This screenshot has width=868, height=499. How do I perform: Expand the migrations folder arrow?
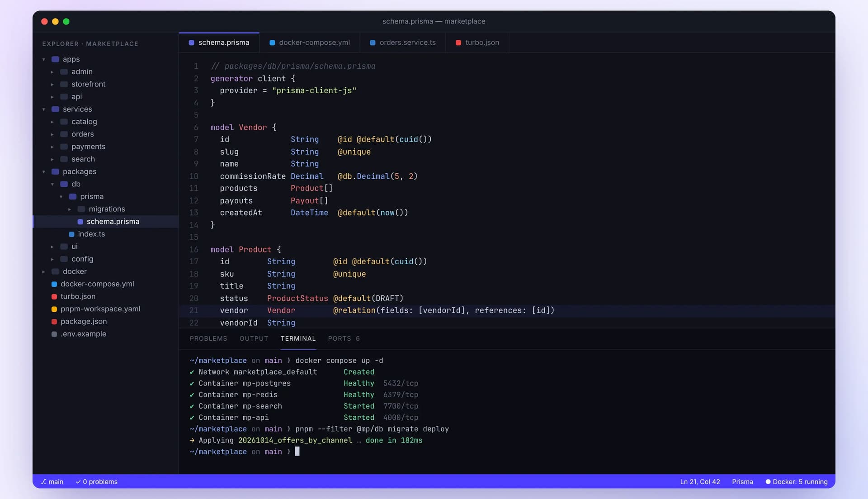pos(70,209)
